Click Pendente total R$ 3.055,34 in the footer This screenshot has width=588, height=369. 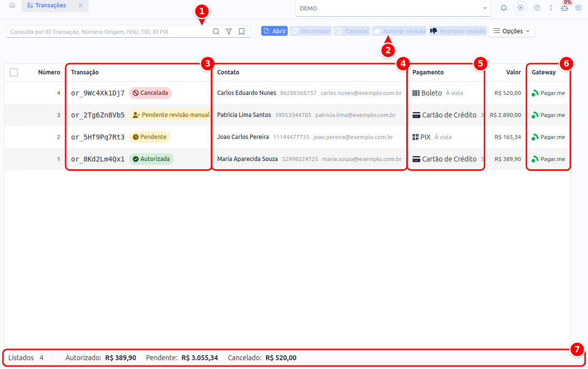pyautogui.click(x=182, y=358)
